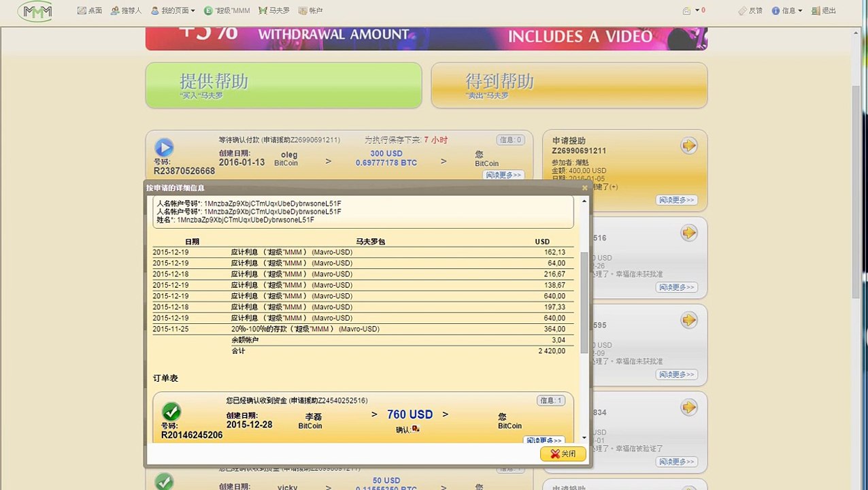This screenshot has width=868, height=490.
Task: Click the dialog scrollbar up arrow
Action: (584, 201)
